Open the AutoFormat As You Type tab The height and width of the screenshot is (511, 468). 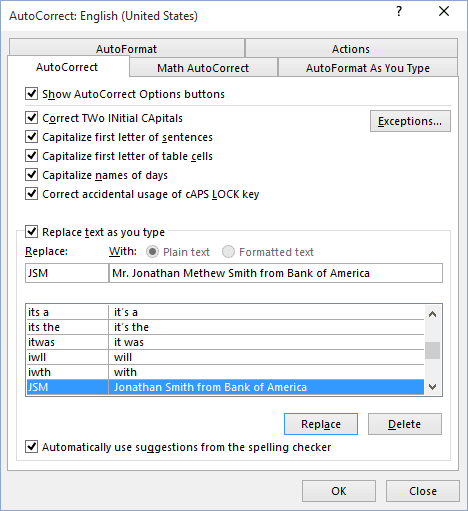point(368,68)
